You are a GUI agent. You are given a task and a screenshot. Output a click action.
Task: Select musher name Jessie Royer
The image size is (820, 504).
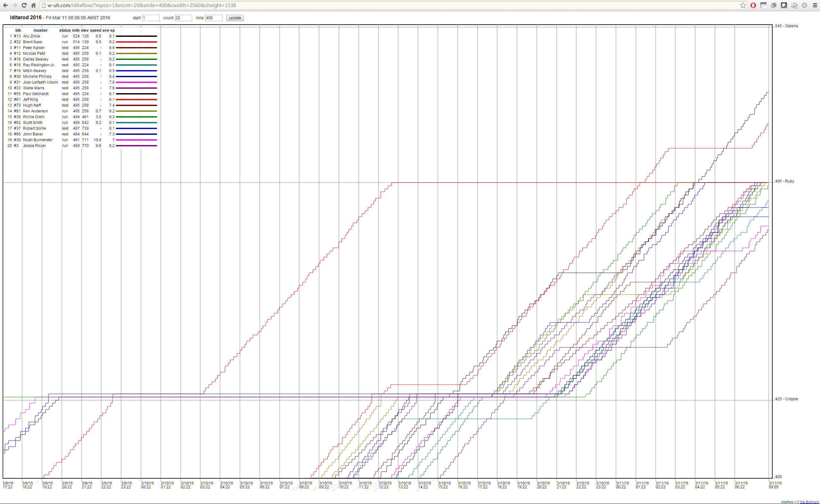[x=34, y=146]
